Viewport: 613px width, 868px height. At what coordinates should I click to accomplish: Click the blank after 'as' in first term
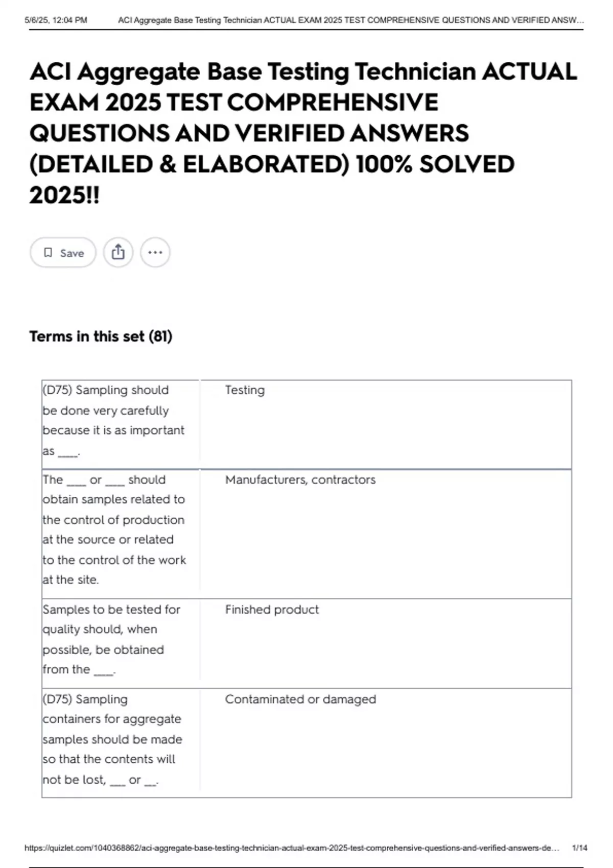tap(67, 452)
